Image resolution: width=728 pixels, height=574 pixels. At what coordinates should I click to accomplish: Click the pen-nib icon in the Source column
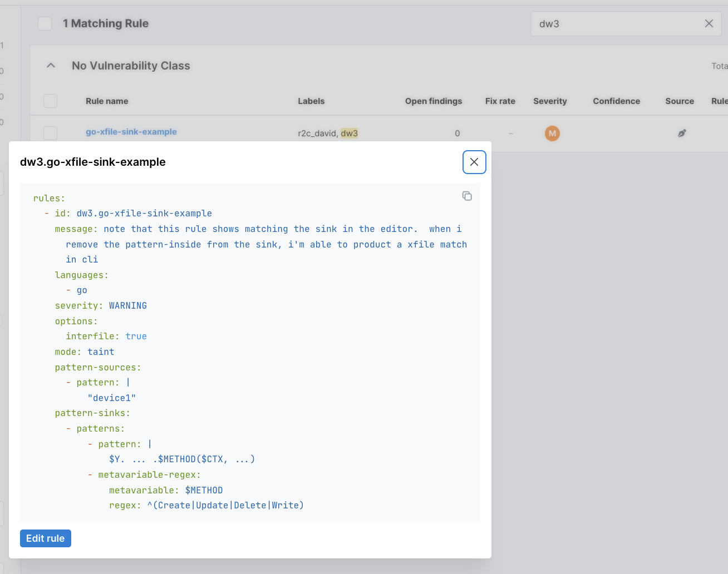pyautogui.click(x=682, y=133)
